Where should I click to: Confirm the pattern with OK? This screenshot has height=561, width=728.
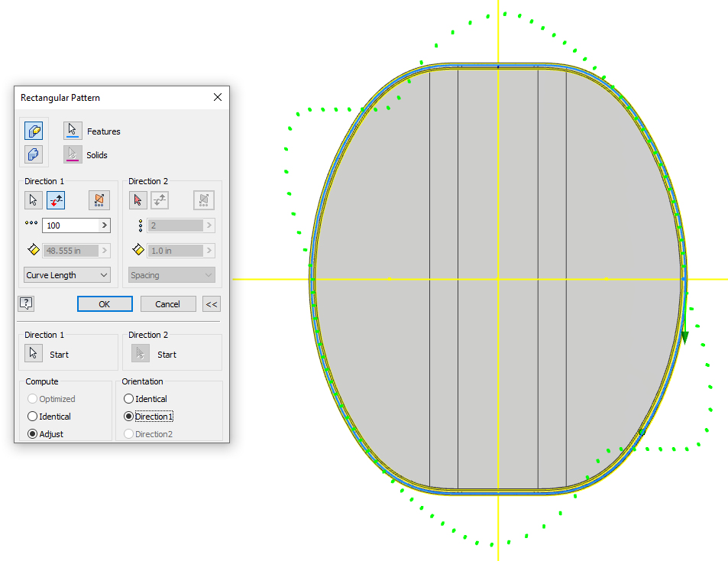coord(105,304)
